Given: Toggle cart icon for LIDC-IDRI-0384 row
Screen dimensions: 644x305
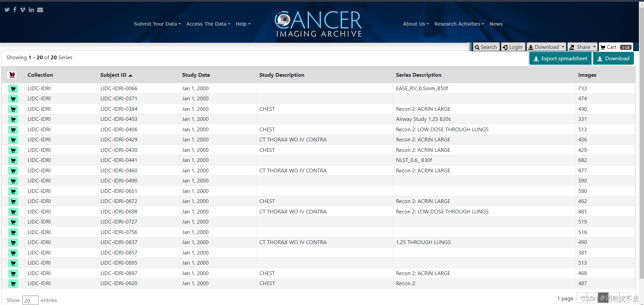Looking at the screenshot, I should (13, 109).
